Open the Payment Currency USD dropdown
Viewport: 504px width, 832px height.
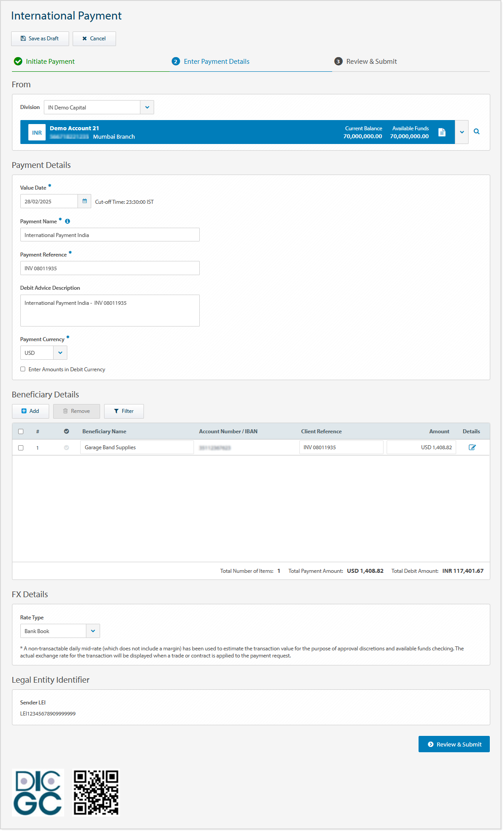[60, 353]
